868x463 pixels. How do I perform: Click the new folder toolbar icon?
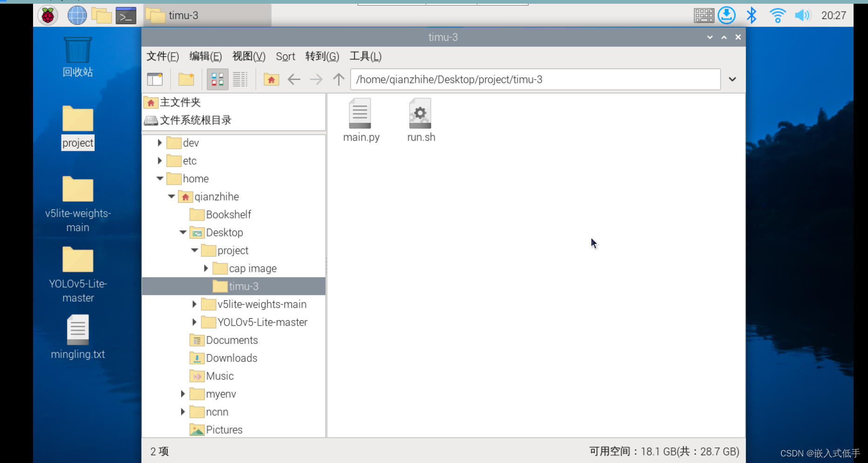coord(186,79)
